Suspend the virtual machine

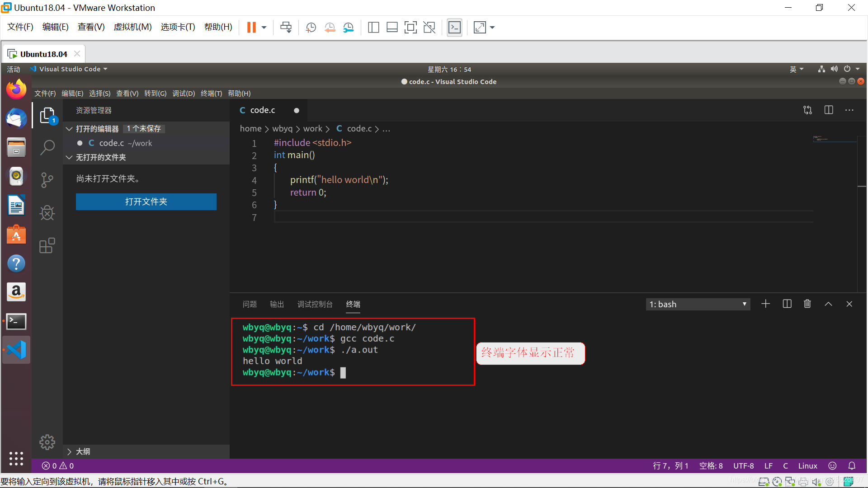click(251, 27)
